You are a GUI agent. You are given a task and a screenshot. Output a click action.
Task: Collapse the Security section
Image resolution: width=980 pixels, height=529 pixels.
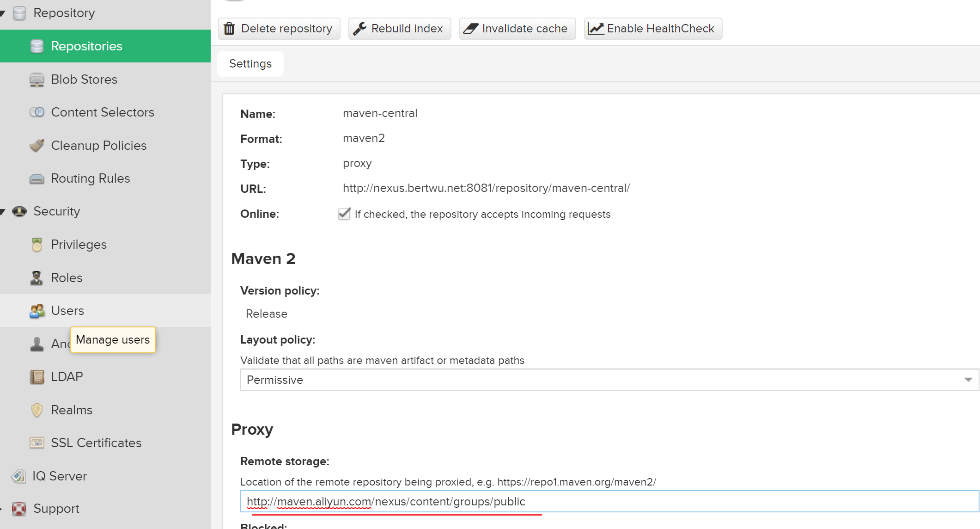click(x=4, y=211)
